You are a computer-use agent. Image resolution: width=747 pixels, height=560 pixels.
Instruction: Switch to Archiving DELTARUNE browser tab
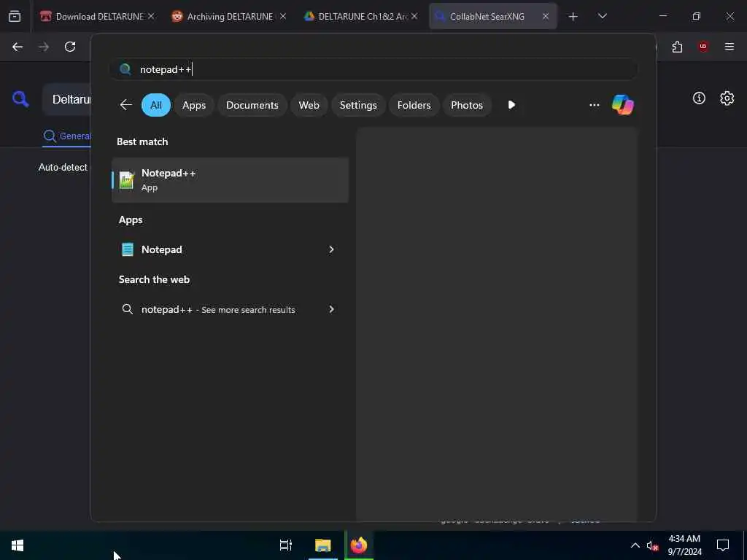228,16
